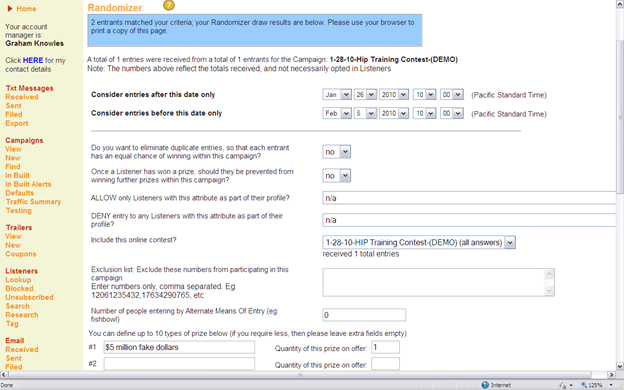Expand the prevent further prizes dropdown
Viewport: 624px width, 390px height.
point(337,176)
